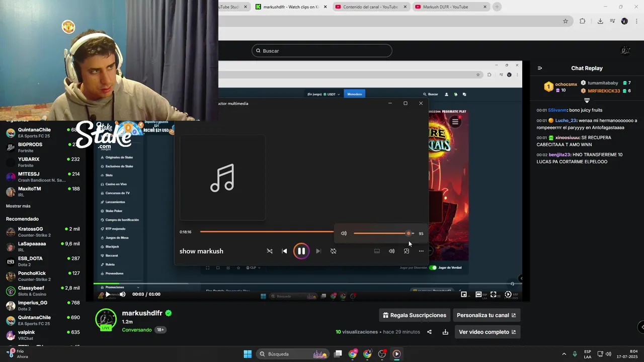Close the Contenido del canal tab
This screenshot has height=362, width=644.
point(405,7)
